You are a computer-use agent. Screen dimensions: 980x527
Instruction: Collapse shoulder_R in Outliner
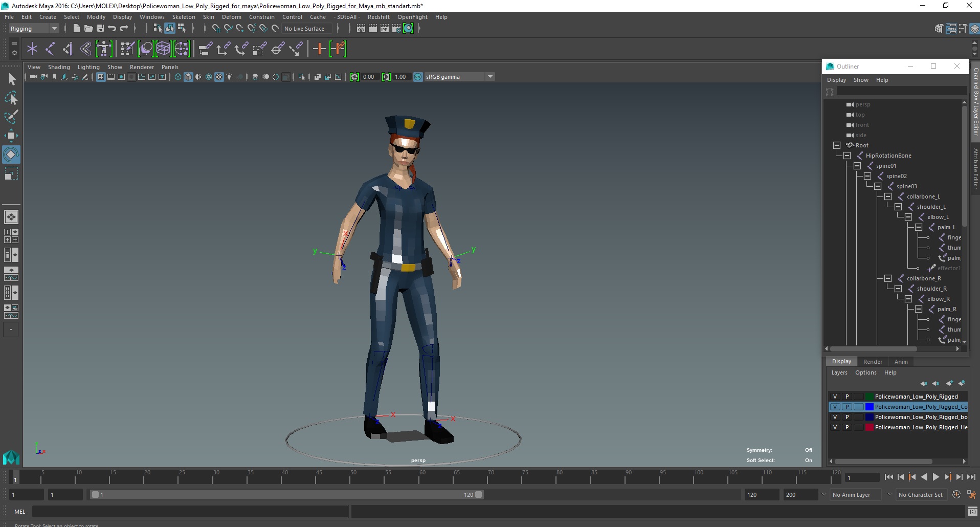pyautogui.click(x=898, y=289)
